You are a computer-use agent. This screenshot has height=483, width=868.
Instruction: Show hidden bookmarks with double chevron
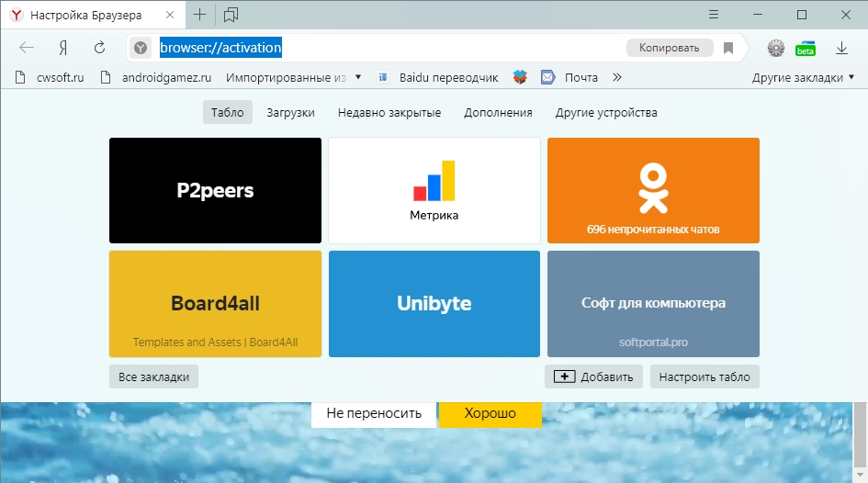point(617,77)
